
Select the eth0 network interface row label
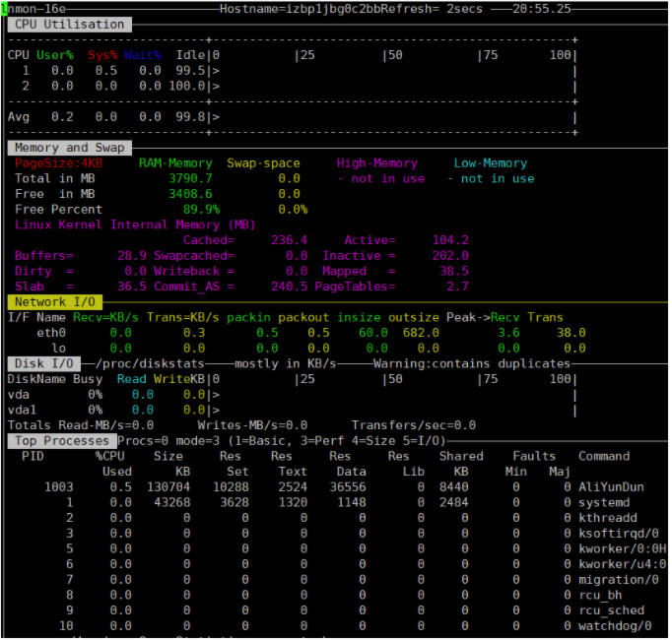coord(50,333)
